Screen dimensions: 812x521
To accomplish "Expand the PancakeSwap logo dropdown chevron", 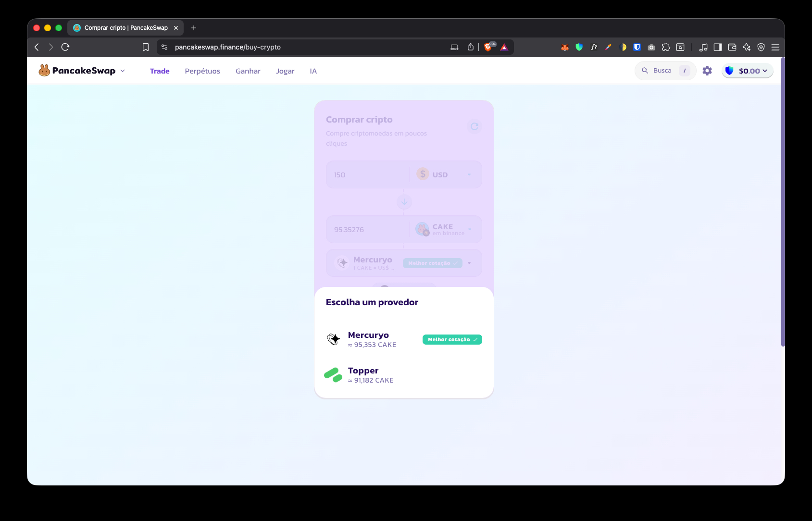I will [x=123, y=71].
